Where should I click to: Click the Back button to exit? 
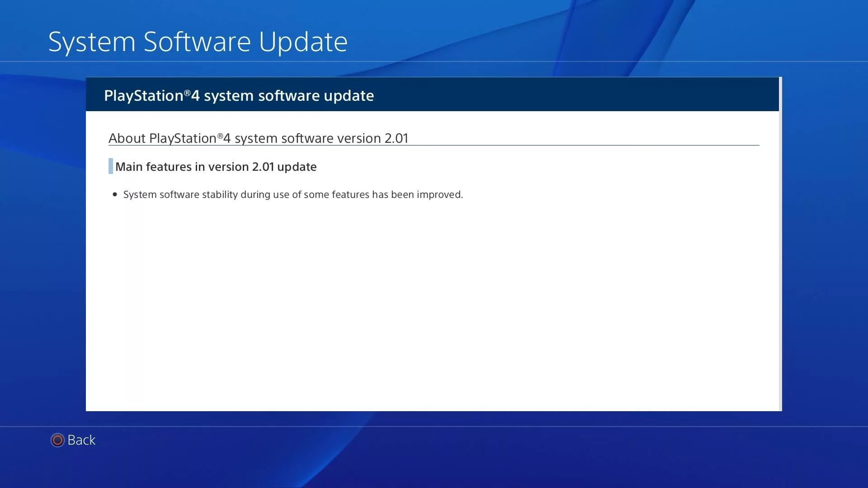click(72, 440)
